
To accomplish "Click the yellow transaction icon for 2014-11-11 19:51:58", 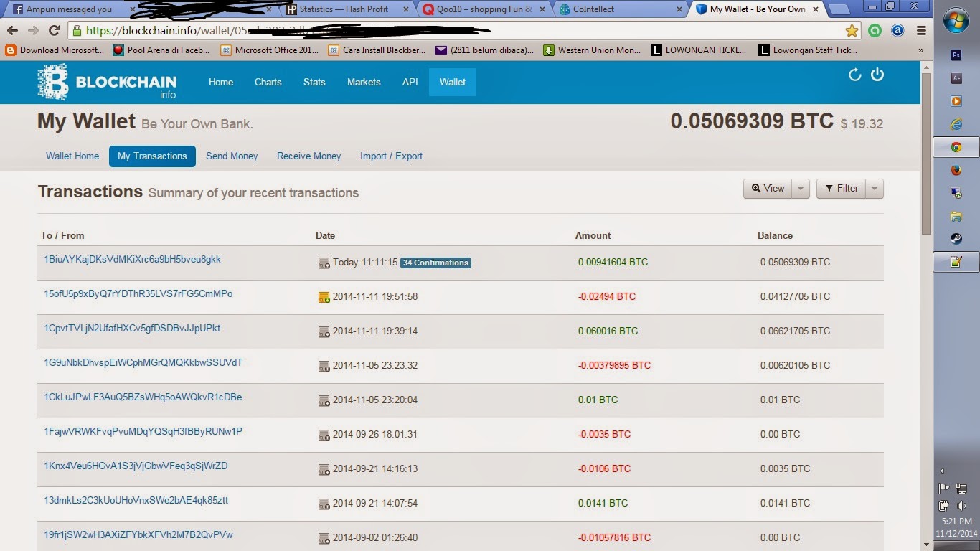I will pos(324,297).
